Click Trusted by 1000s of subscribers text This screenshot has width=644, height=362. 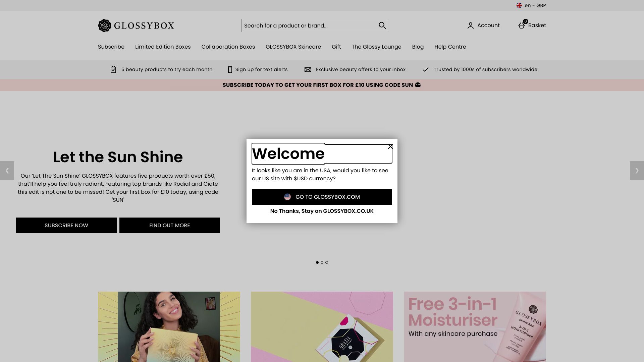tap(485, 69)
